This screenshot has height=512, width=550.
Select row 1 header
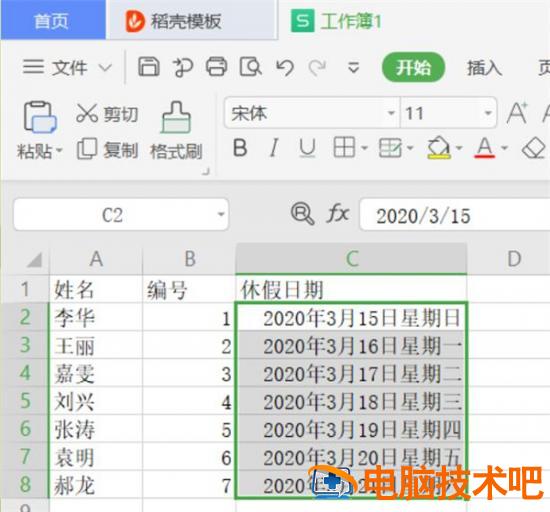24,290
